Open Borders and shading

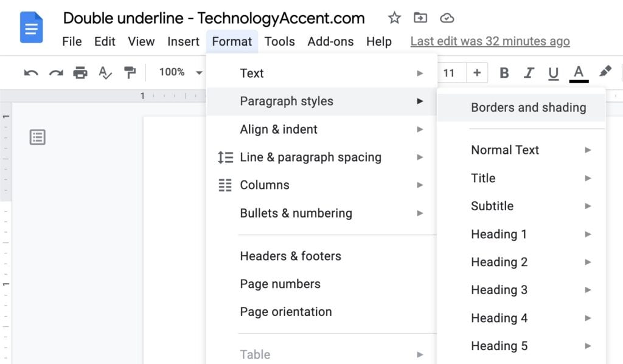(521, 108)
